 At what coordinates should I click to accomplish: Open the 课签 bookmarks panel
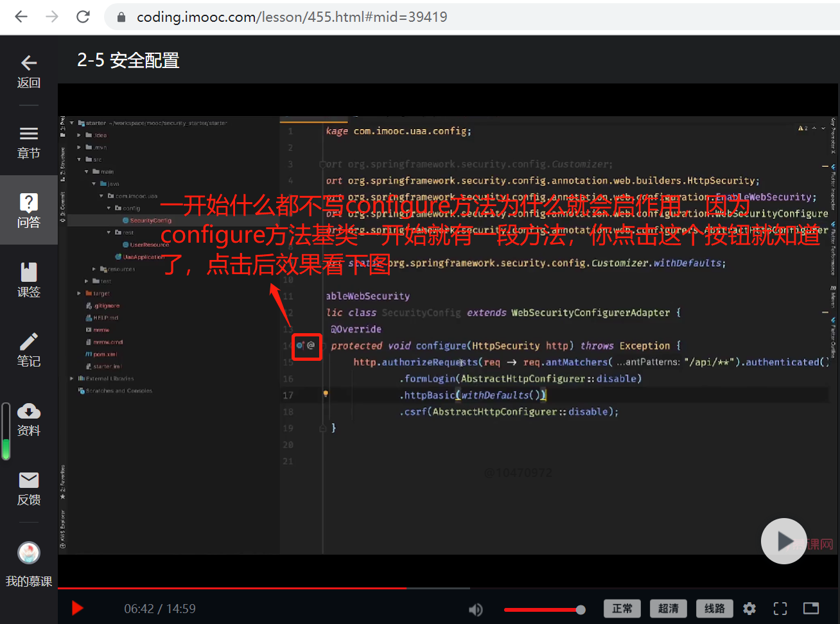29,280
